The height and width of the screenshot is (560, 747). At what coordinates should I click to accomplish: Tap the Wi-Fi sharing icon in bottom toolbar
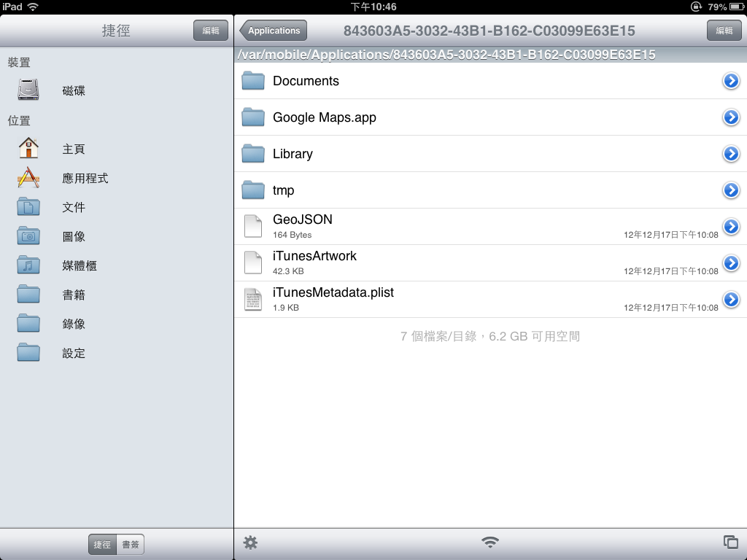click(x=490, y=542)
